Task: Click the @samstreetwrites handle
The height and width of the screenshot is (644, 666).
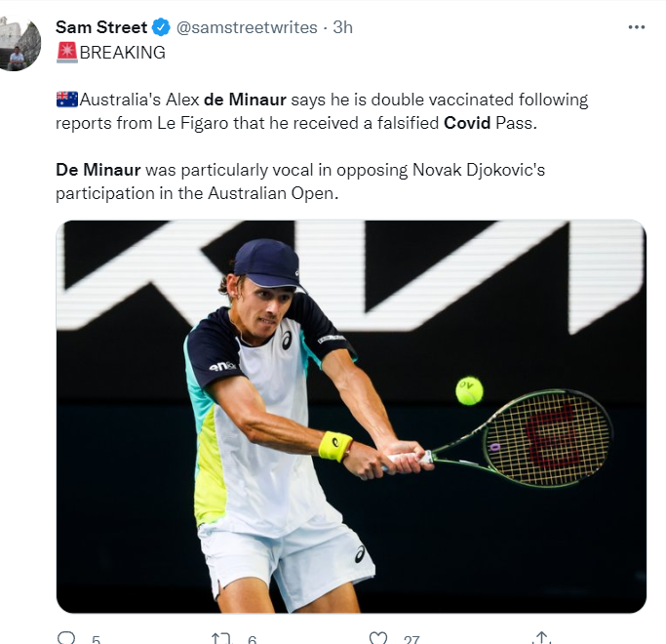Action: coord(247,27)
